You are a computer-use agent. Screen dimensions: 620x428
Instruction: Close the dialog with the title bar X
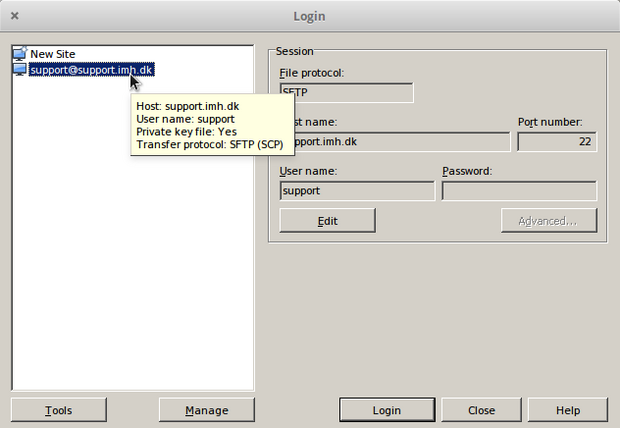coord(15,16)
